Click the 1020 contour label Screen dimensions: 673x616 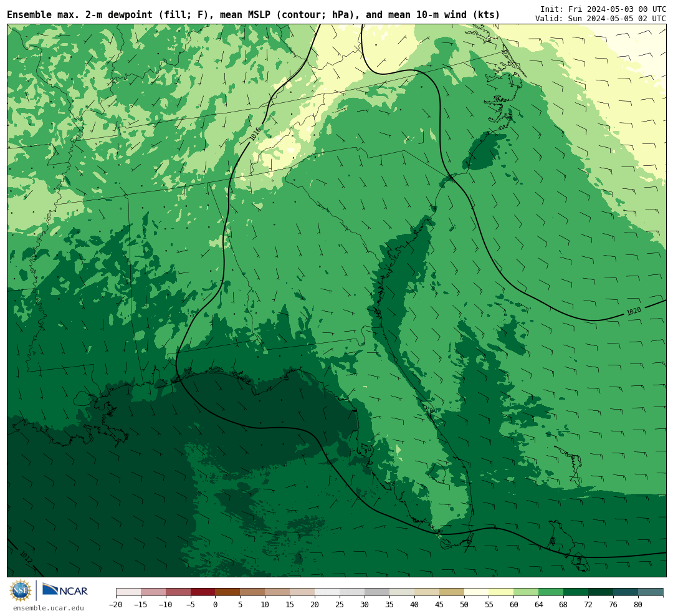click(634, 311)
